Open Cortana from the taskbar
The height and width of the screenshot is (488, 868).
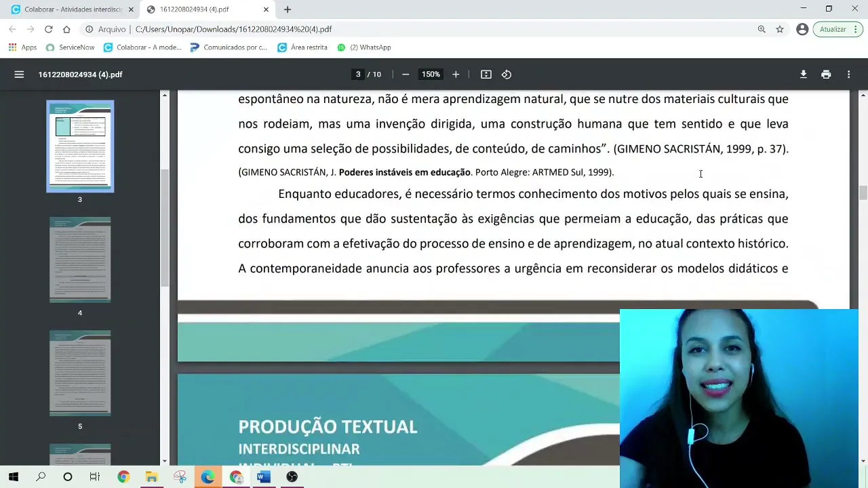point(68,477)
